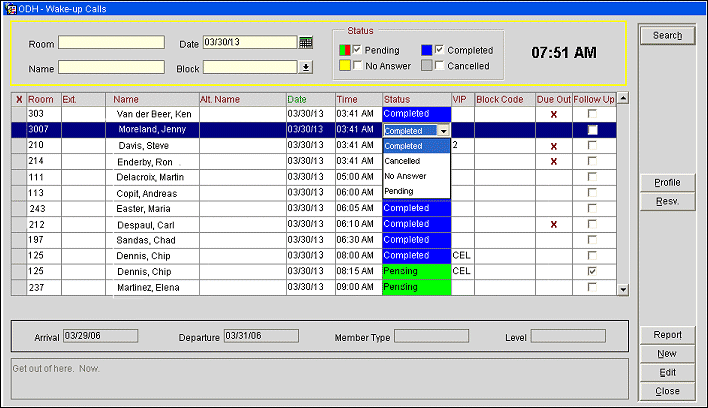Open the Date calendar picker icon
This screenshot has height=408, width=708.
click(x=306, y=43)
